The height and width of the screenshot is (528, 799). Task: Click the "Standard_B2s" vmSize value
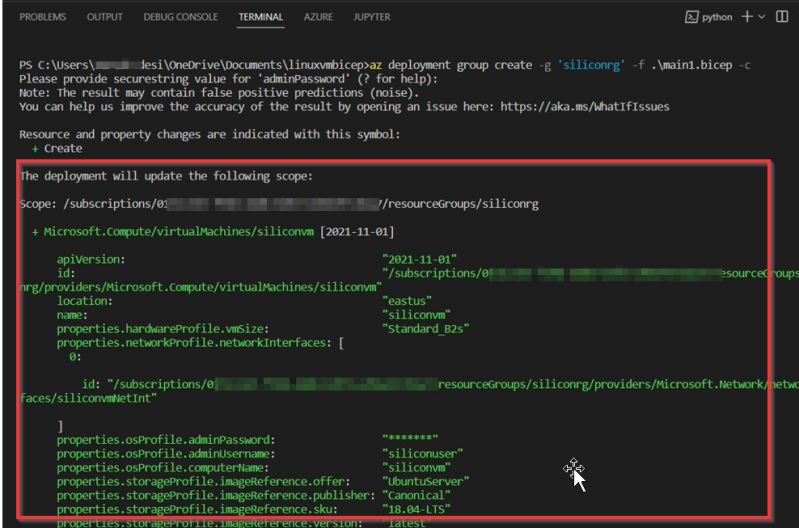coord(425,329)
